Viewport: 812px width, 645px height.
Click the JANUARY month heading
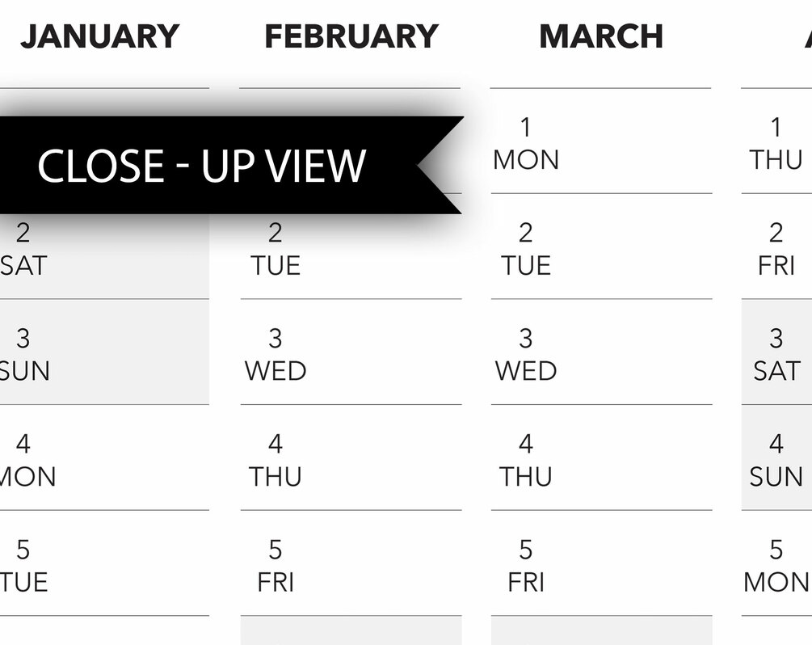click(x=100, y=36)
